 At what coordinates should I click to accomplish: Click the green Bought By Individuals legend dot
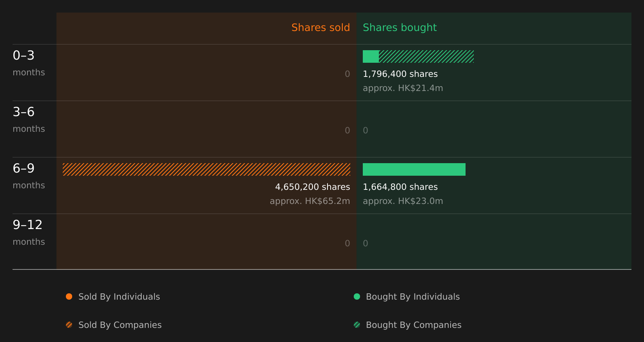tap(357, 297)
